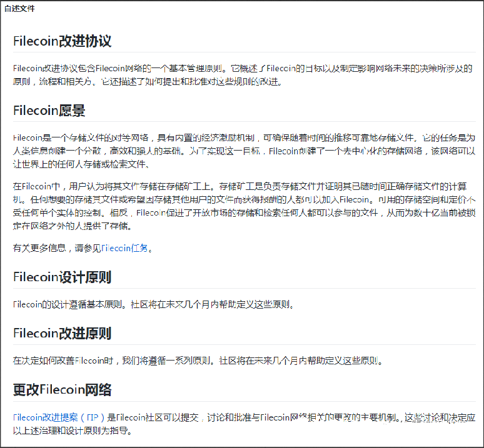Select the Filecoin改进原则 heading

(x=62, y=333)
